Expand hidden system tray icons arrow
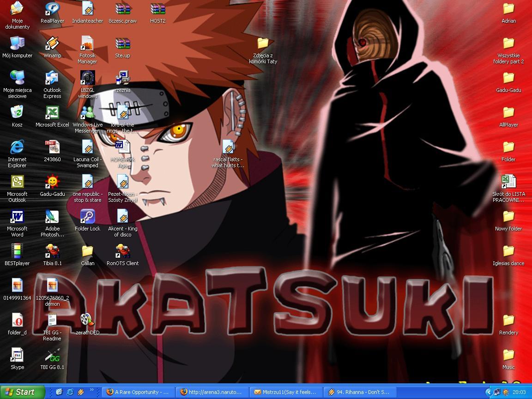The width and height of the screenshot is (532, 399). pos(489,392)
